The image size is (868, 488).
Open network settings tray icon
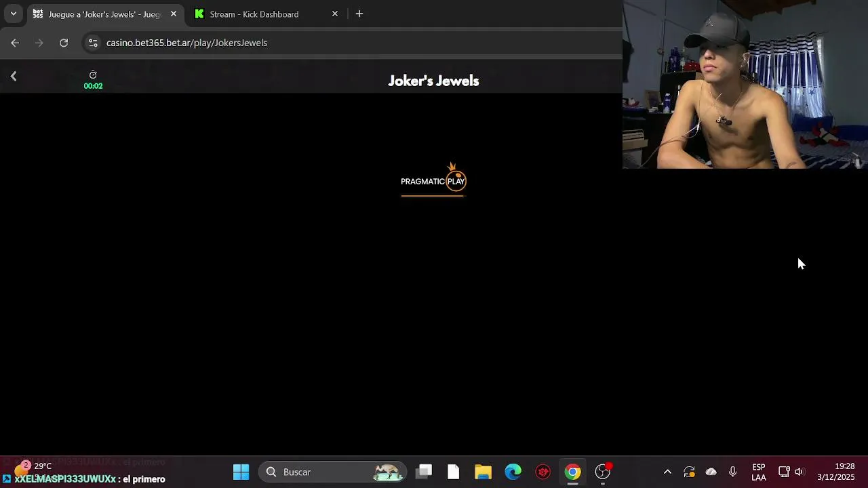click(x=784, y=472)
